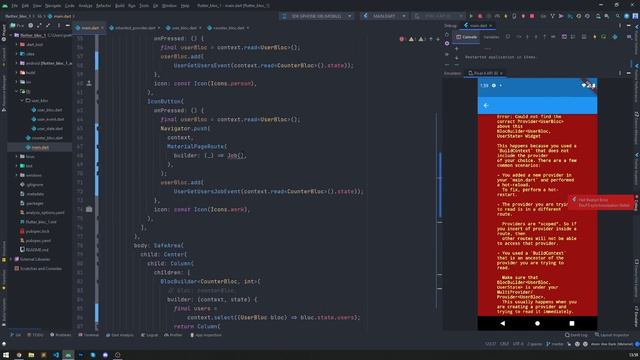The width and height of the screenshot is (640, 360).
Task: Rerun the debug session using the Debug panel icon
Action: (447, 35)
